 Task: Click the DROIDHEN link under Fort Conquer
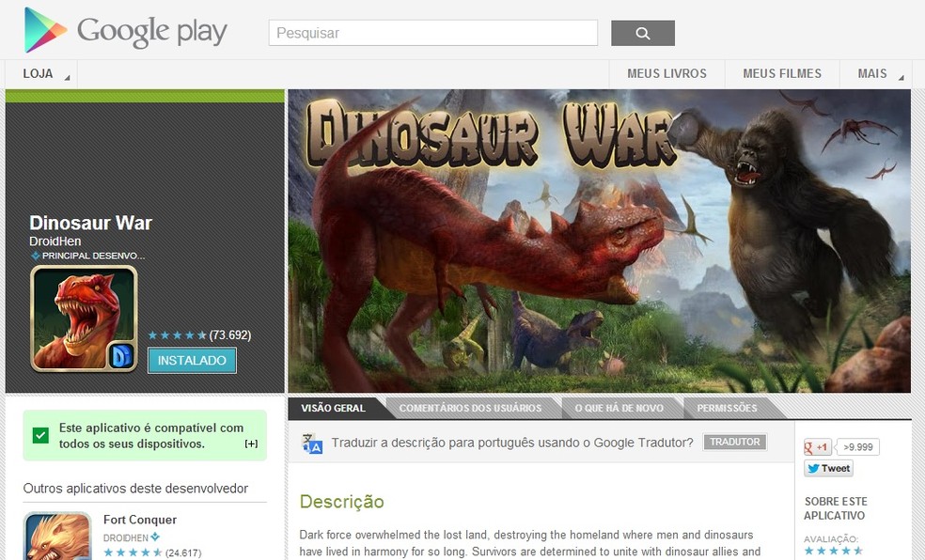pos(126,537)
